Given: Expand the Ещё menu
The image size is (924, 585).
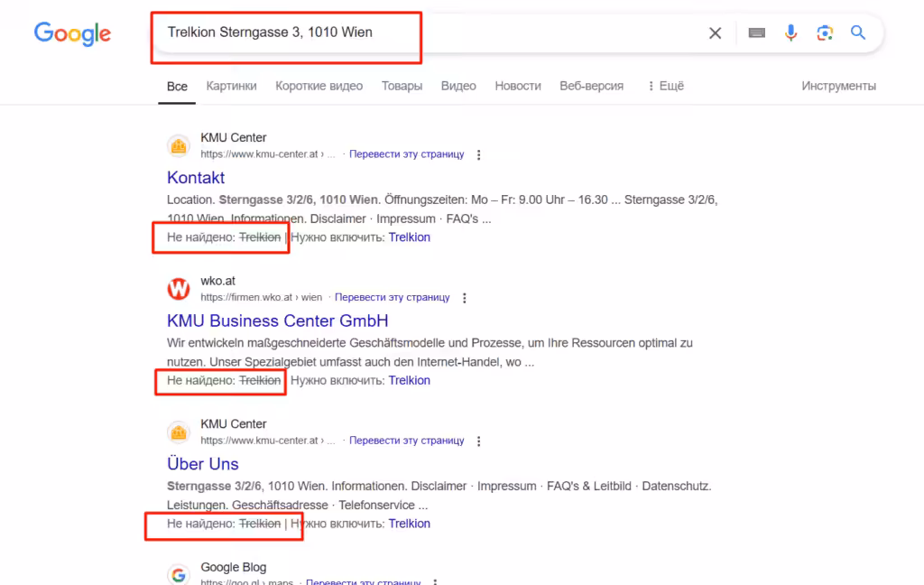Looking at the screenshot, I should point(666,86).
